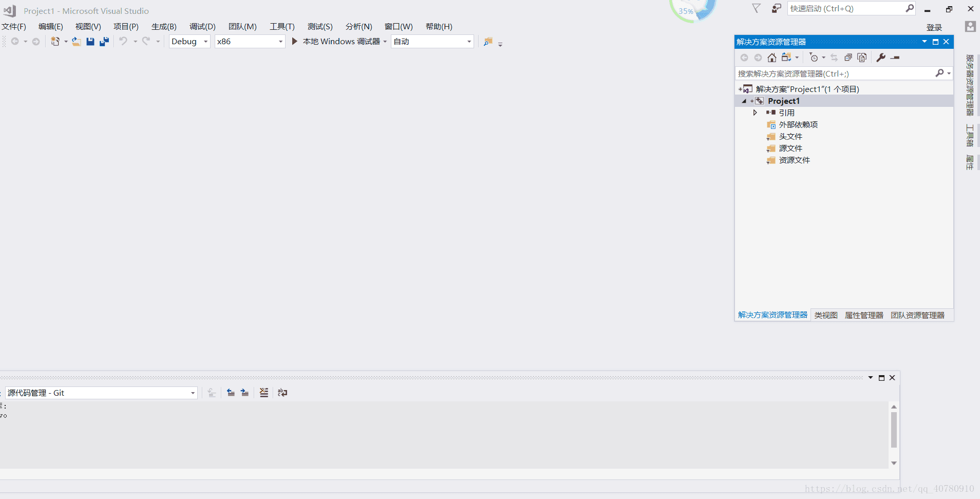Toggle the Preview Selected Items icon
Screen dimensions: 980x499
click(895, 58)
